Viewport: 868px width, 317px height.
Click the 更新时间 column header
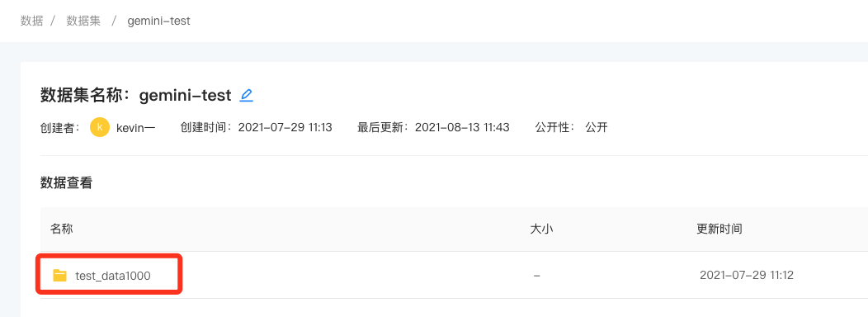pyautogui.click(x=719, y=229)
